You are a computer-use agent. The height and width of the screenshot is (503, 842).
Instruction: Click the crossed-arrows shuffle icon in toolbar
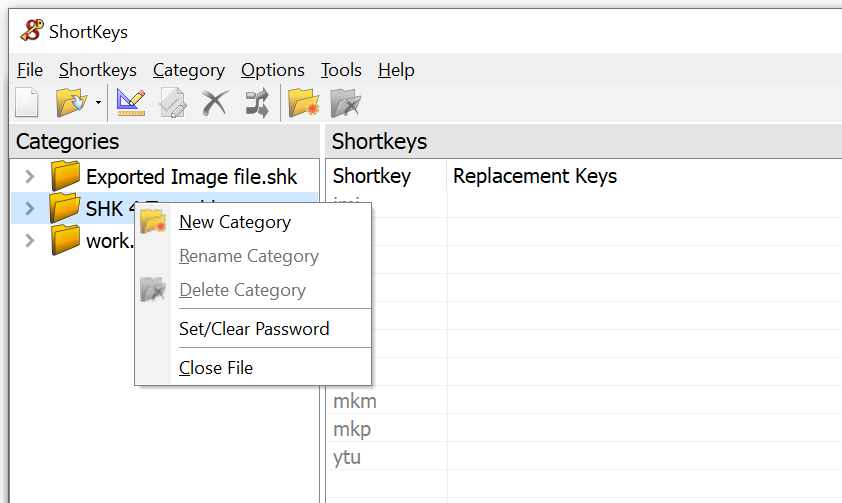point(257,102)
